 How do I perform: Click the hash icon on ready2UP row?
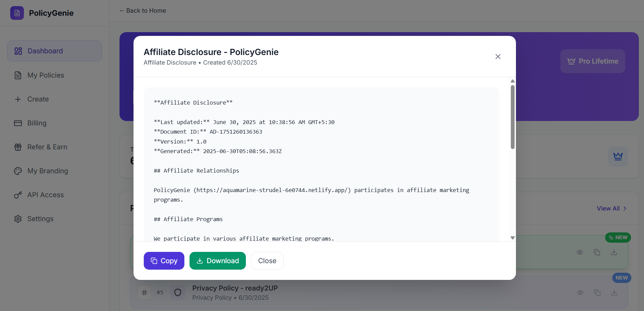(x=144, y=293)
